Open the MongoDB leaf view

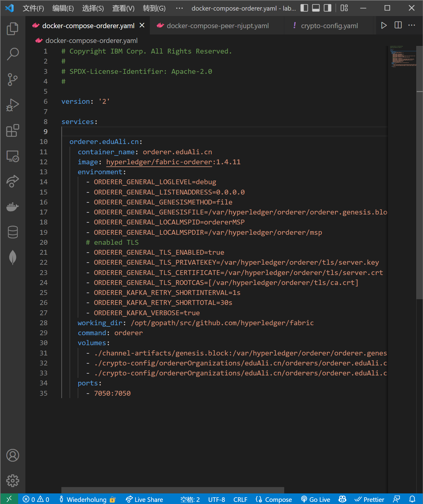(12, 257)
